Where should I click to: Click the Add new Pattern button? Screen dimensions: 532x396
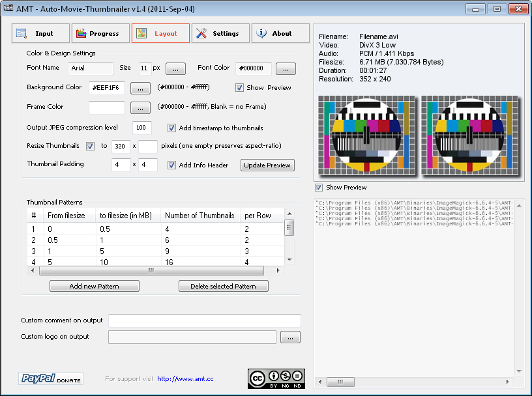(x=95, y=286)
